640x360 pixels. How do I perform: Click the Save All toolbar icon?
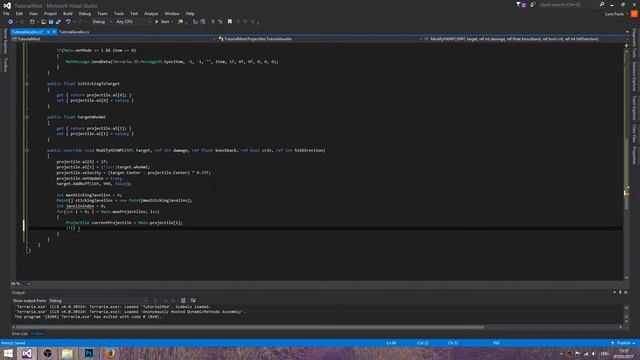(58, 22)
